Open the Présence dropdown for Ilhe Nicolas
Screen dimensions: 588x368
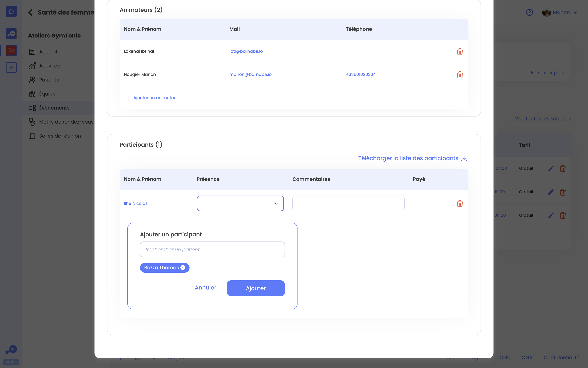(240, 203)
